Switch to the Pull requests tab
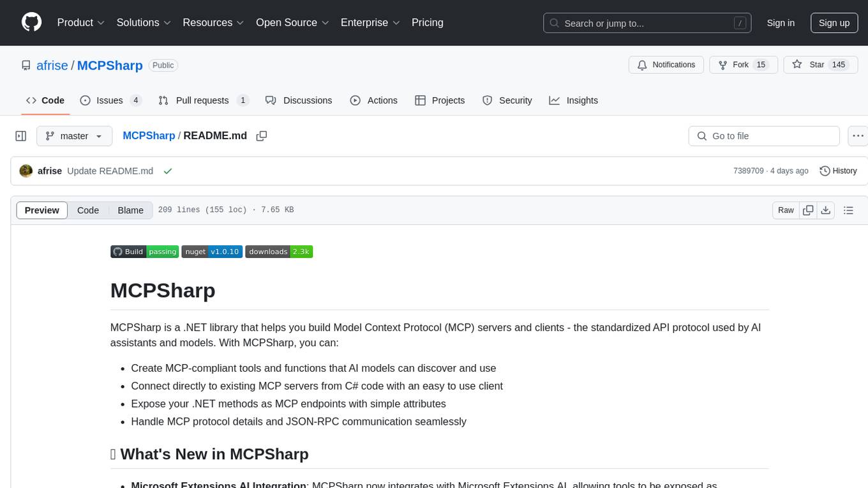 click(203, 100)
